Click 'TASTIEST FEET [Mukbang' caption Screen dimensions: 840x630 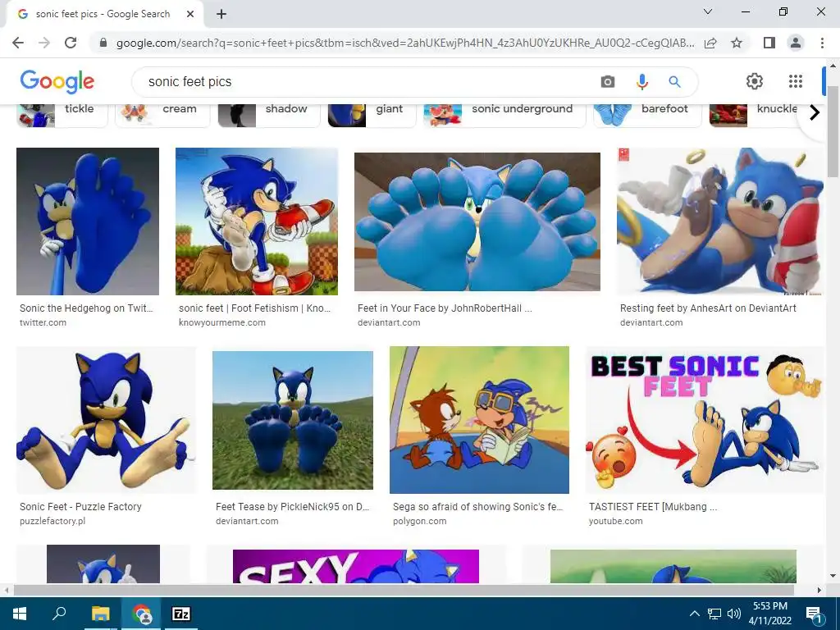pos(652,506)
